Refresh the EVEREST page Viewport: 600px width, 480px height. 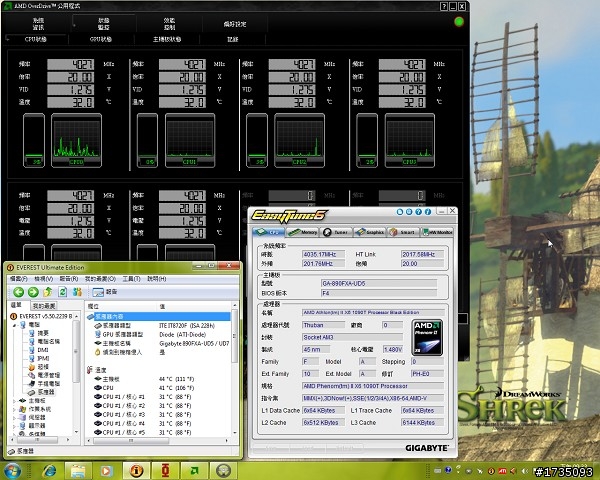62,292
